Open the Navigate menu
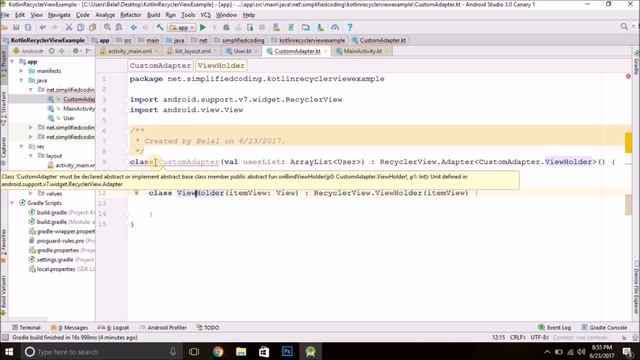 click(59, 15)
